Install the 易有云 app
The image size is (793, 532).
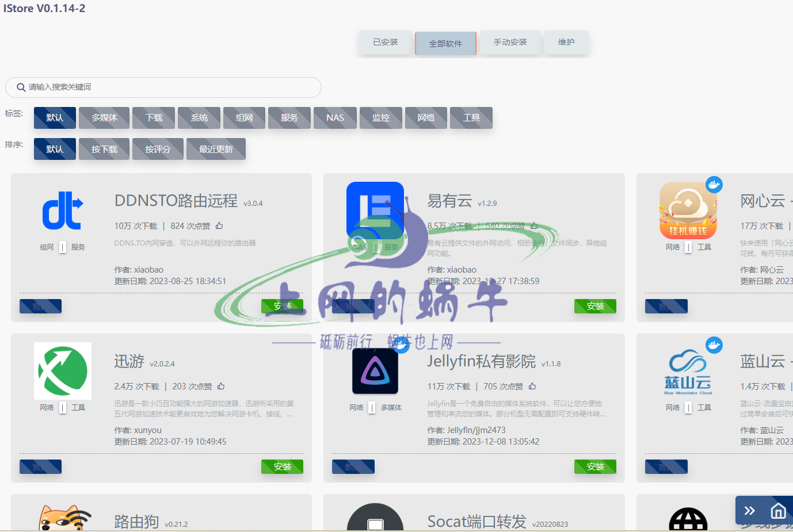point(595,306)
